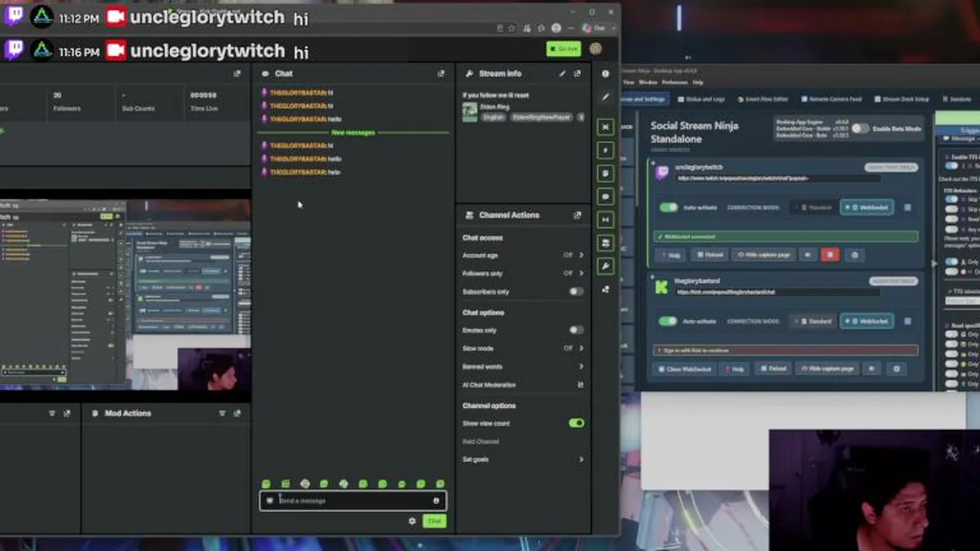Image resolution: width=980 pixels, height=551 pixels.
Task: Select Standard mode for uncleglorytwitch
Action: click(x=814, y=207)
